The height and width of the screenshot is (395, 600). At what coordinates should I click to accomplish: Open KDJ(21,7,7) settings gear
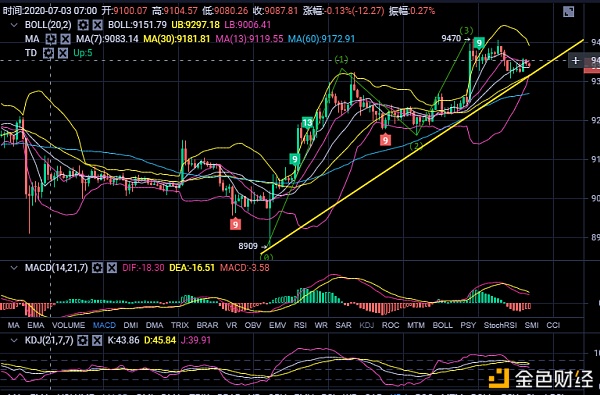pos(83,340)
